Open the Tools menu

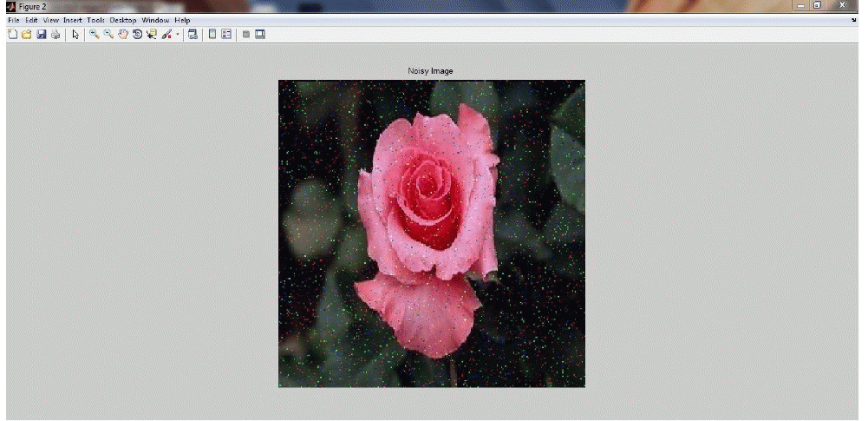point(95,20)
